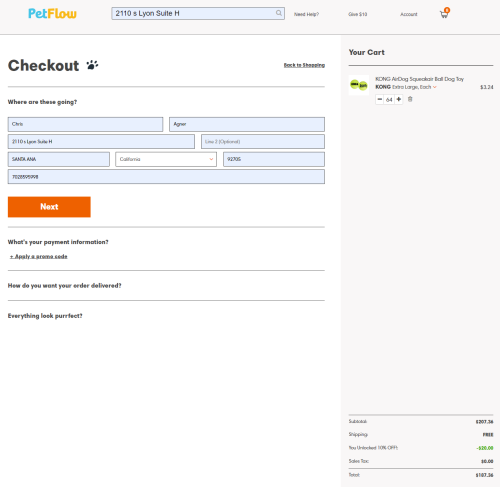Click the address Line 2 optional field
Viewport: 500px width, 487px height.
pyautogui.click(x=263, y=142)
